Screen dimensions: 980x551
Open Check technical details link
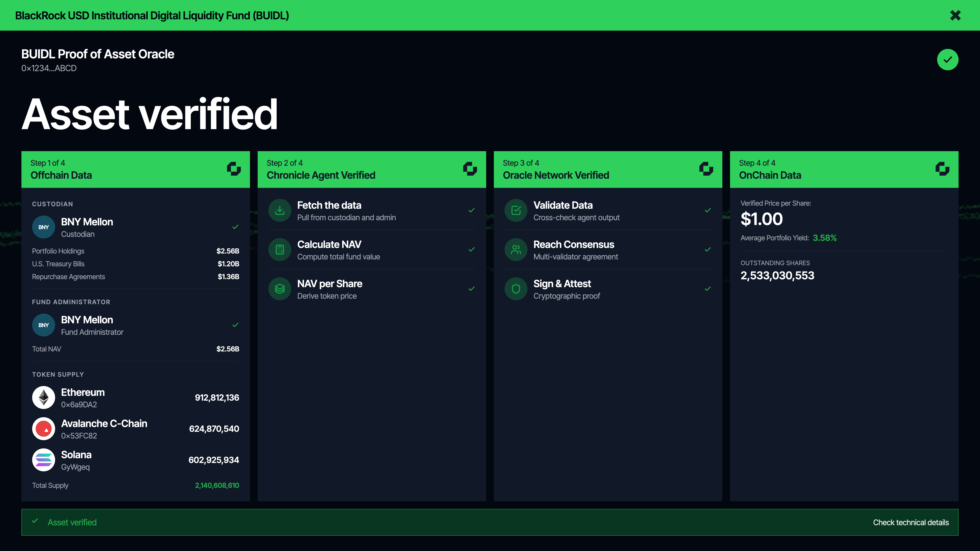coord(911,522)
